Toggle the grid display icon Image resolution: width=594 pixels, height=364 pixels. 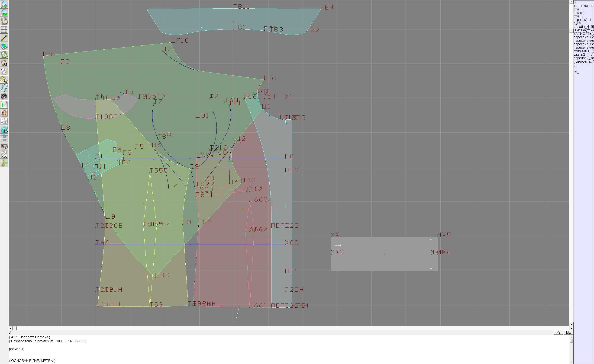coord(4,29)
